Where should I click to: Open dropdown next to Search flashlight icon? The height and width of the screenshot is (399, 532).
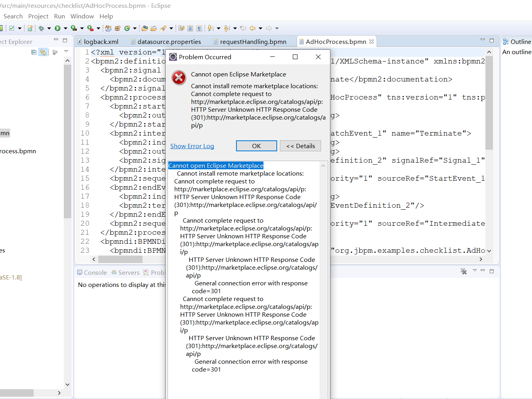pyautogui.click(x=171, y=28)
